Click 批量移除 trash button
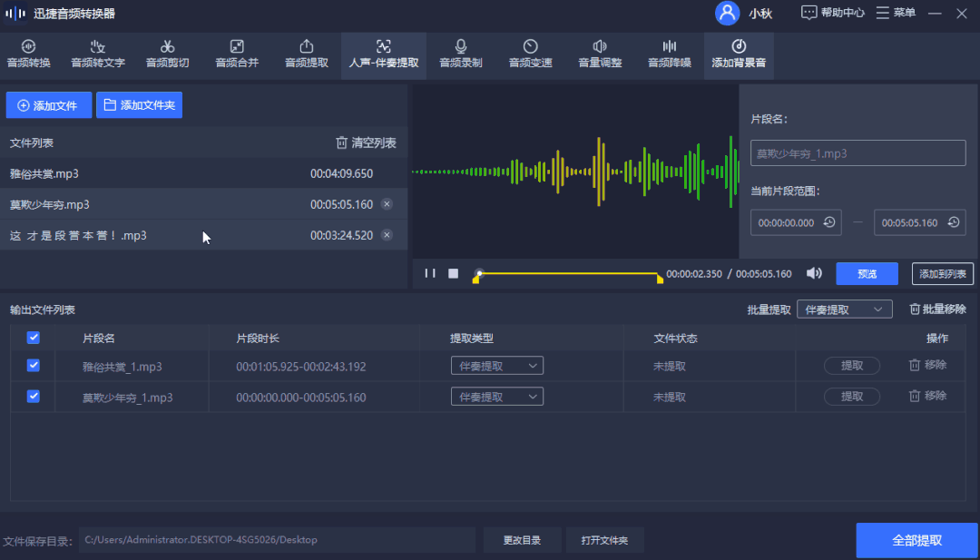This screenshot has width=980, height=560. pyautogui.click(x=937, y=309)
